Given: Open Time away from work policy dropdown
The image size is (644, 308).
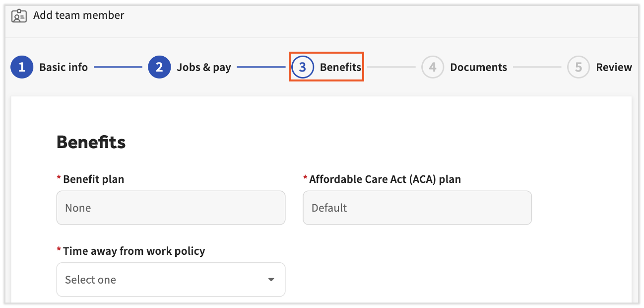Looking at the screenshot, I should [171, 280].
